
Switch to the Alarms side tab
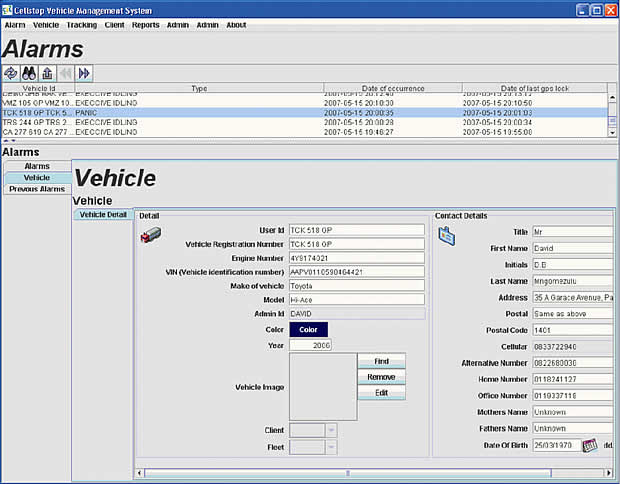tap(37, 166)
